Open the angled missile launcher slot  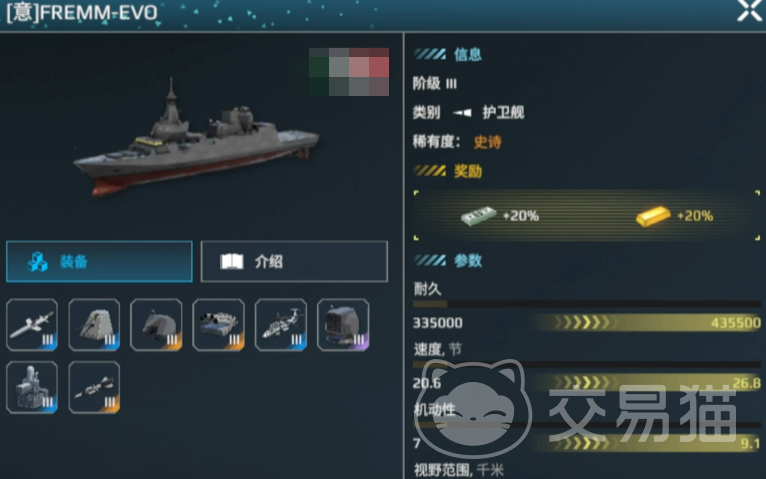click(94, 325)
